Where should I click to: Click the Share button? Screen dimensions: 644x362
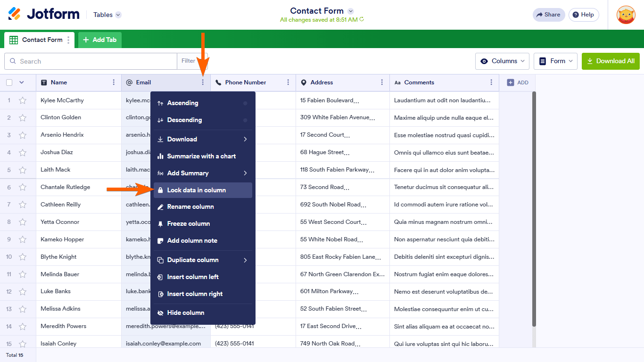pyautogui.click(x=548, y=15)
